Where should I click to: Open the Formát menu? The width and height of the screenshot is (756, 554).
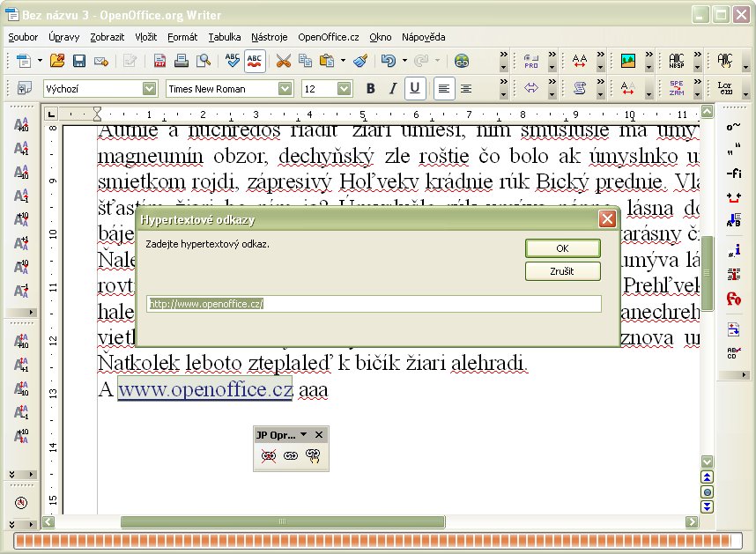(182, 37)
